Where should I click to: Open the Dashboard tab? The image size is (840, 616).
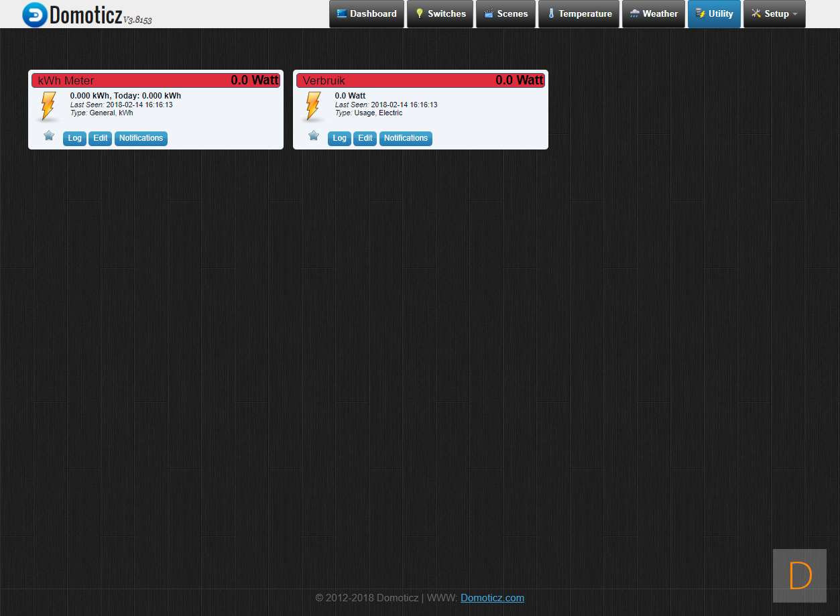click(367, 14)
